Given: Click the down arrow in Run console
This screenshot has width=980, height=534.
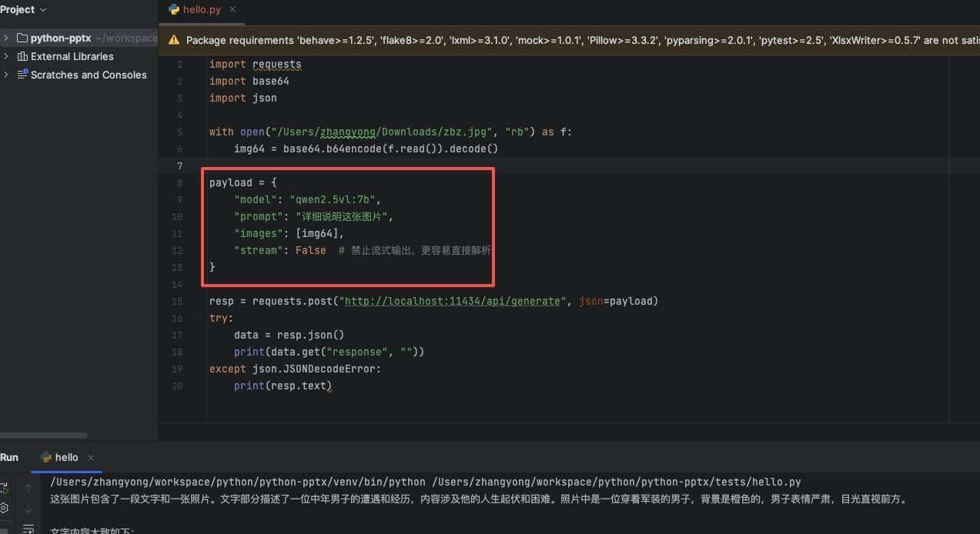Looking at the screenshot, I should coord(29,508).
